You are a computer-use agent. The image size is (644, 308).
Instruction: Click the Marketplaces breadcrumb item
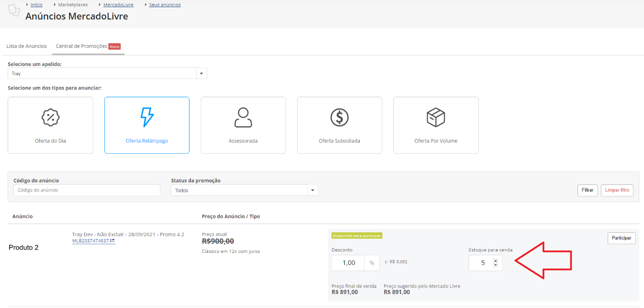point(73,5)
